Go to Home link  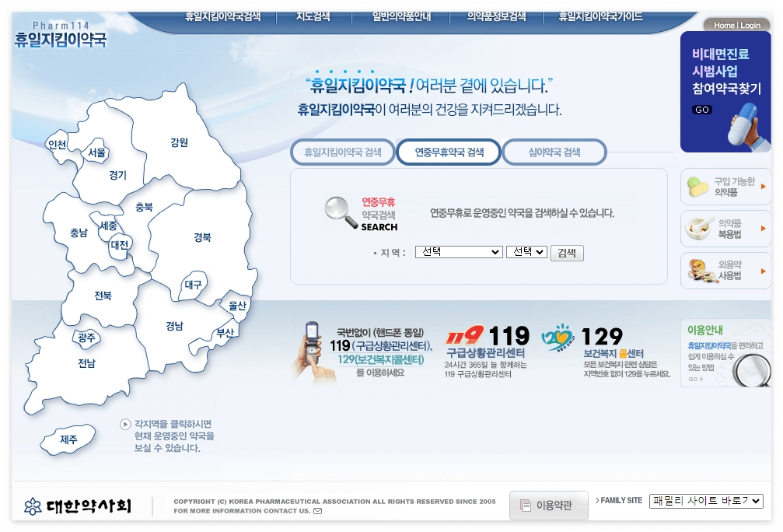[724, 25]
